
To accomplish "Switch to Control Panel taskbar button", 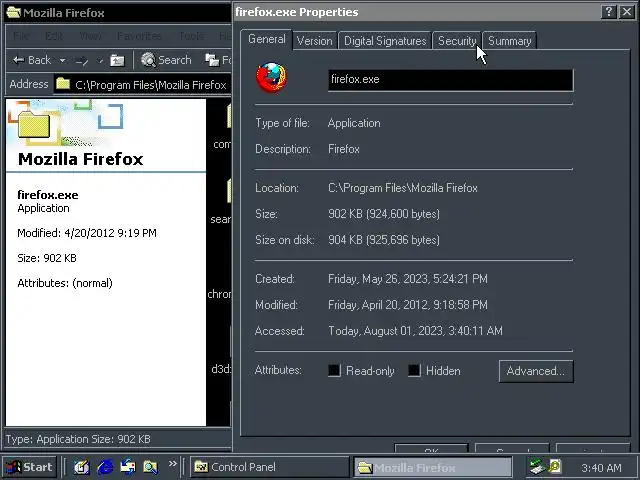I will click(x=269, y=467).
